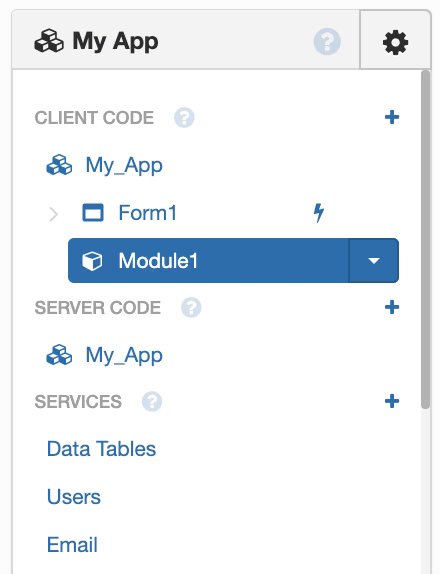Add a new server module
The height and width of the screenshot is (574, 440).
tap(392, 307)
